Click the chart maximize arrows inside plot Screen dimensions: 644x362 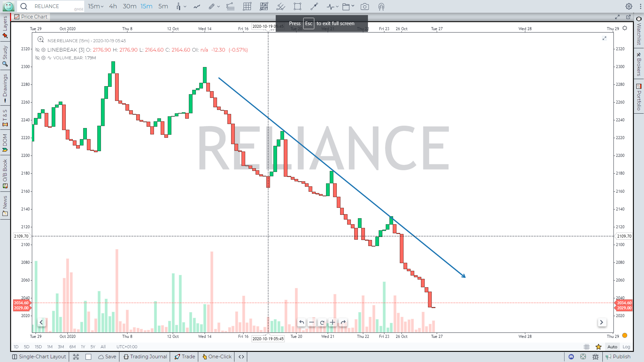click(x=604, y=38)
